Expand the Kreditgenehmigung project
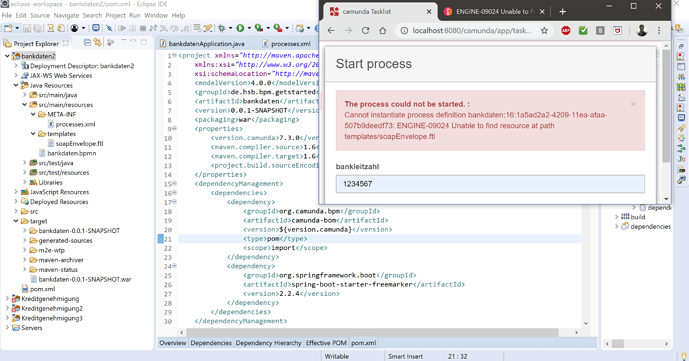The image size is (689, 361). pyautogui.click(x=7, y=298)
